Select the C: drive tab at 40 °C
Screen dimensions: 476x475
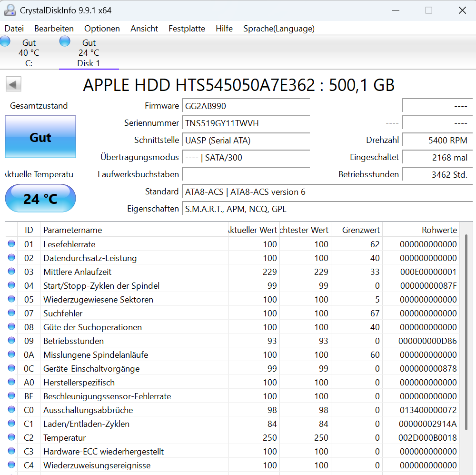point(29,53)
